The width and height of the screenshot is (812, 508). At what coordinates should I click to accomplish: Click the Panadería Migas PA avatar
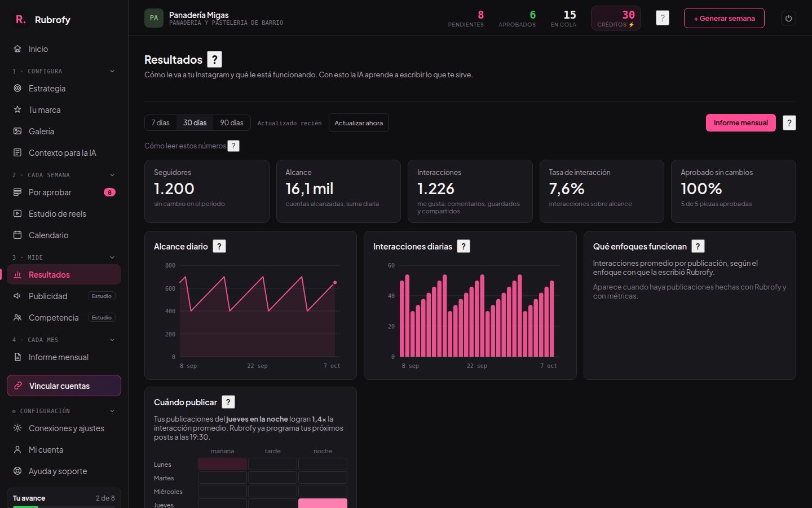point(154,18)
